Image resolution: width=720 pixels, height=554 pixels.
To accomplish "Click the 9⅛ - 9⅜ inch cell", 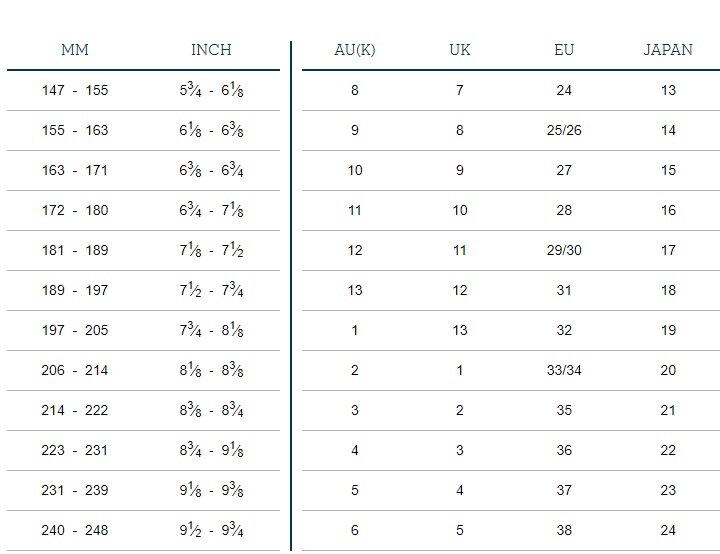I will coord(211,489).
